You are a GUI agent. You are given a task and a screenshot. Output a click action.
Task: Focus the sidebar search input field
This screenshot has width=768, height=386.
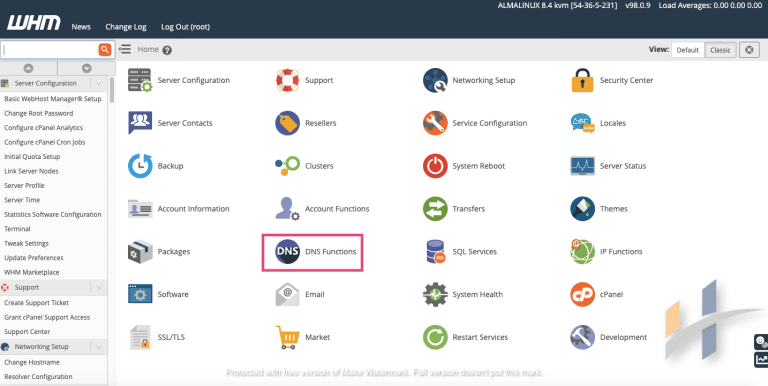(50, 49)
